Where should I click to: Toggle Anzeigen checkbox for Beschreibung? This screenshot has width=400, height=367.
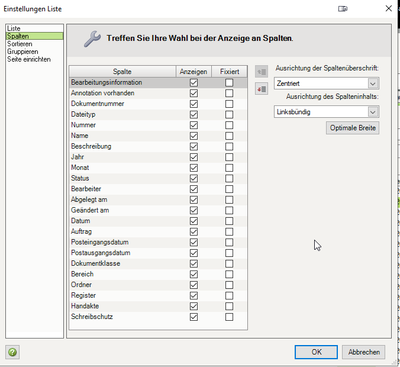tap(194, 147)
